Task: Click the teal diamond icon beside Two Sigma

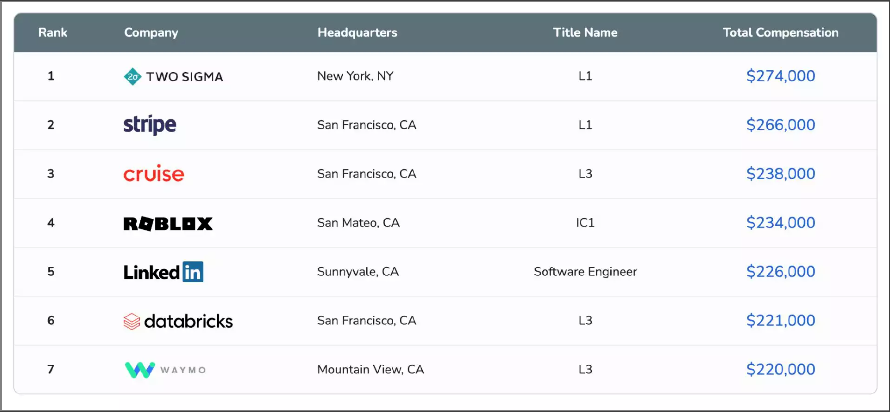Action: (x=132, y=77)
